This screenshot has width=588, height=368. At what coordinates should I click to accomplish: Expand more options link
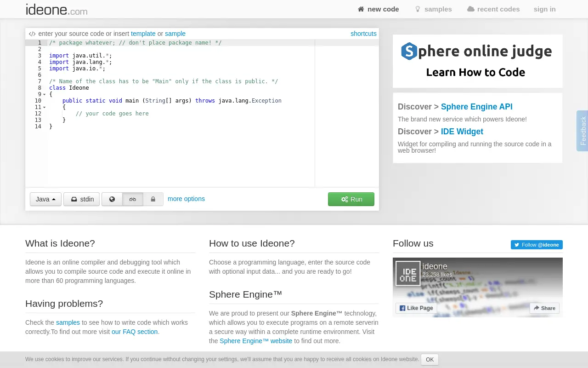coord(186,199)
